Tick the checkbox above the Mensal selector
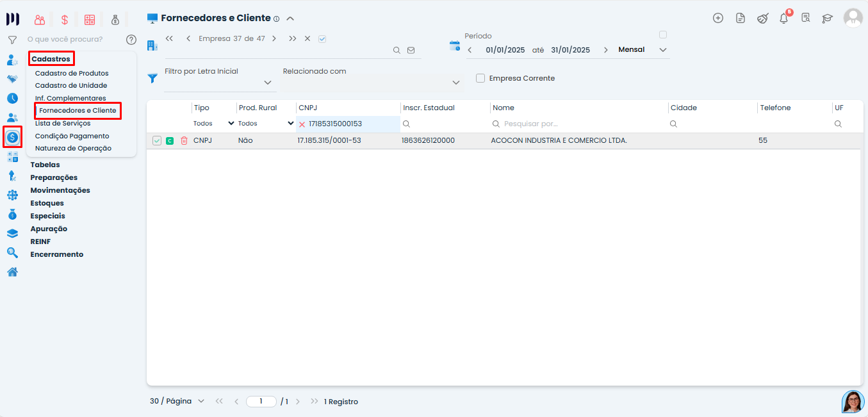The width and height of the screenshot is (868, 417). pyautogui.click(x=663, y=35)
